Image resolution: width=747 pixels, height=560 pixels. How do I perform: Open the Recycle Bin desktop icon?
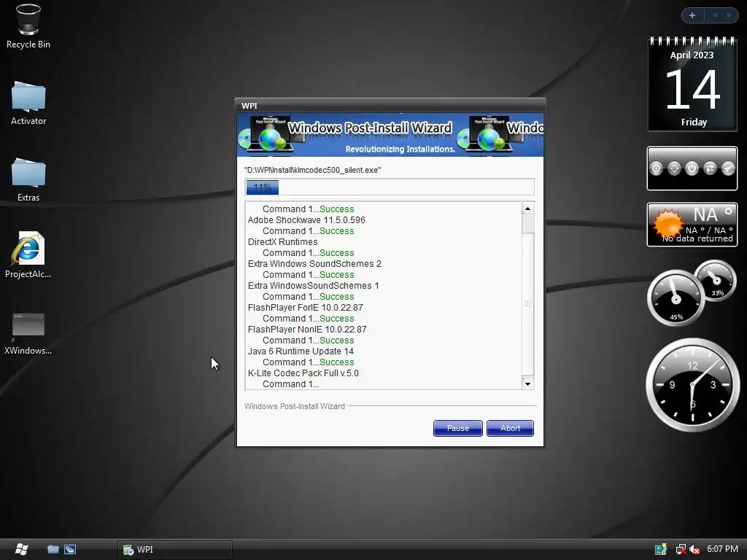28,26
